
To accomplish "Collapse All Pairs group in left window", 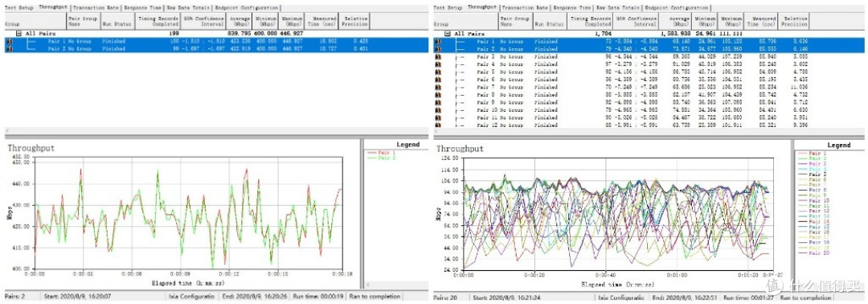I will (19, 34).
